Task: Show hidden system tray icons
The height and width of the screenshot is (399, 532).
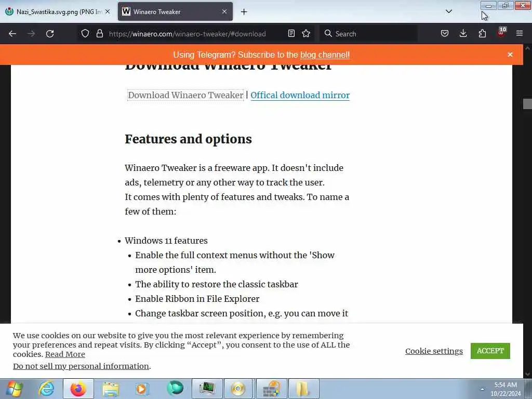Action: click(x=482, y=389)
